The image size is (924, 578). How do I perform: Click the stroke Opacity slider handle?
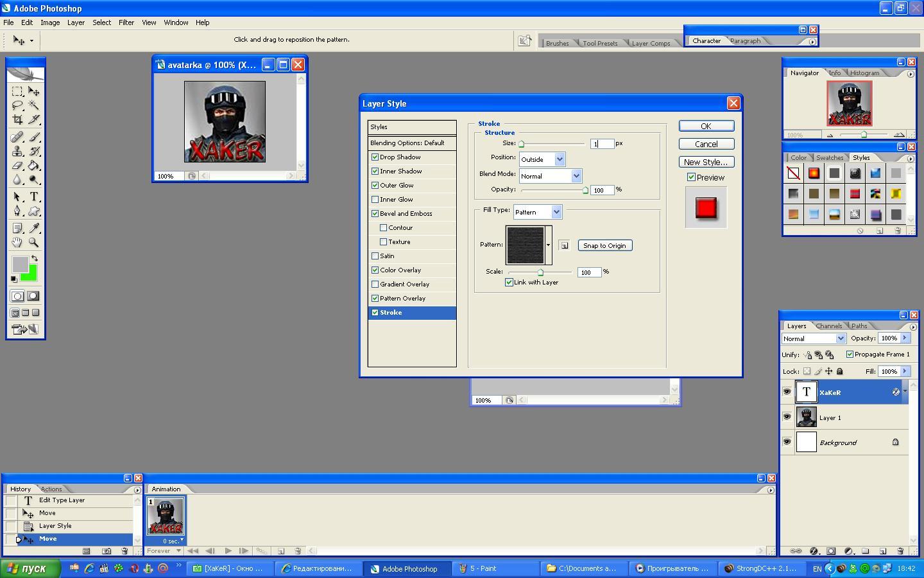tap(585, 190)
